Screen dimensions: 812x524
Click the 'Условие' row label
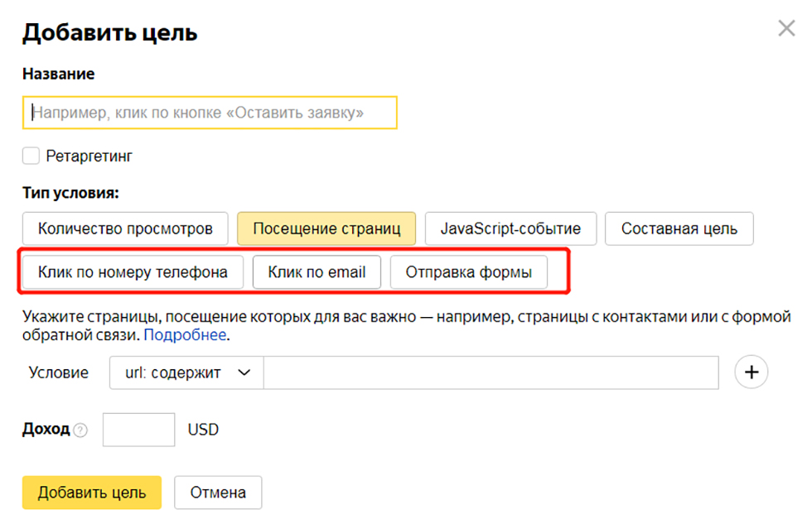point(58,373)
